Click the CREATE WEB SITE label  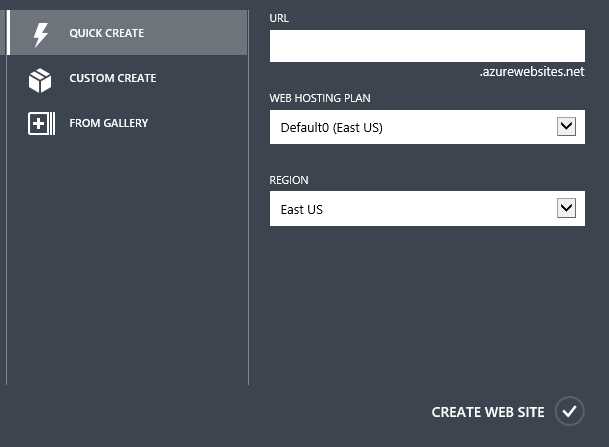488,412
